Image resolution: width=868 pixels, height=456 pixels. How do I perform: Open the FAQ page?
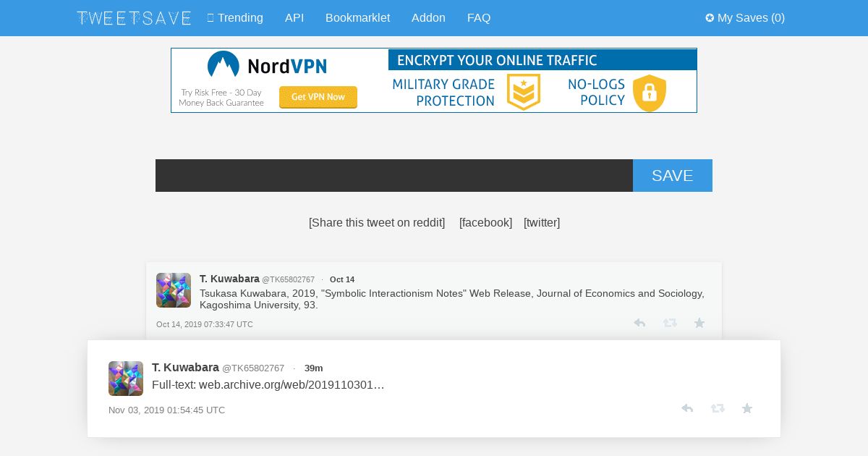(x=479, y=18)
